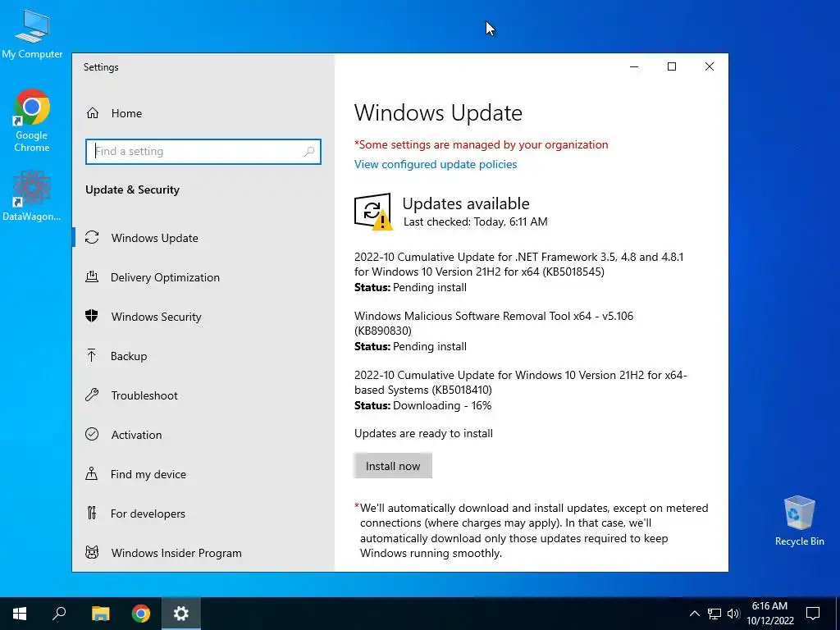Open DataWagon desktop shortcut
Image resolution: width=840 pixels, height=630 pixels.
[32, 195]
